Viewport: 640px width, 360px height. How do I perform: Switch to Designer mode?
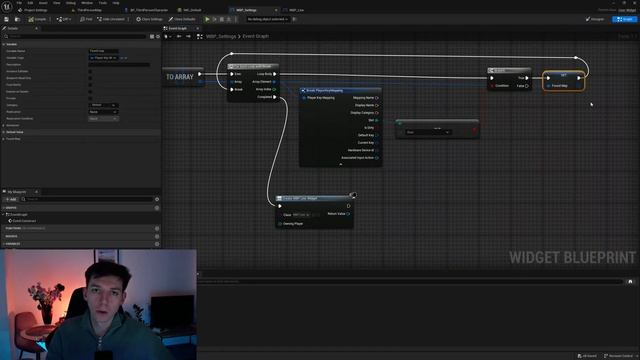click(595, 19)
